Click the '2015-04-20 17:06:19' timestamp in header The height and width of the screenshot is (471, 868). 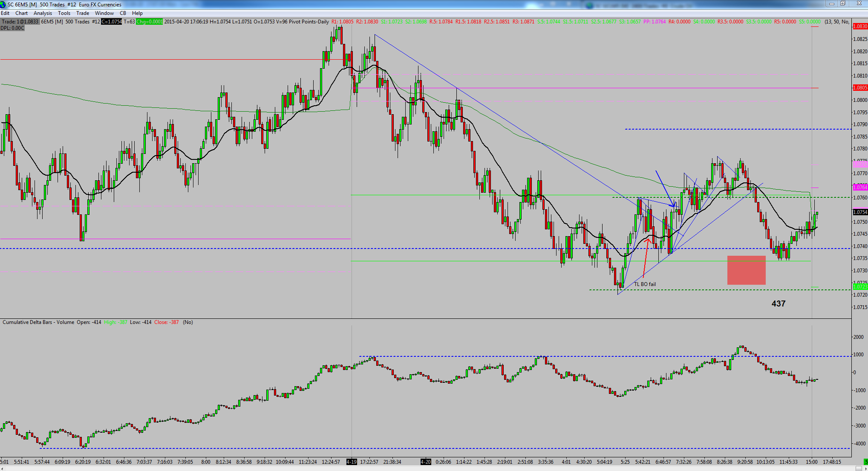186,22
